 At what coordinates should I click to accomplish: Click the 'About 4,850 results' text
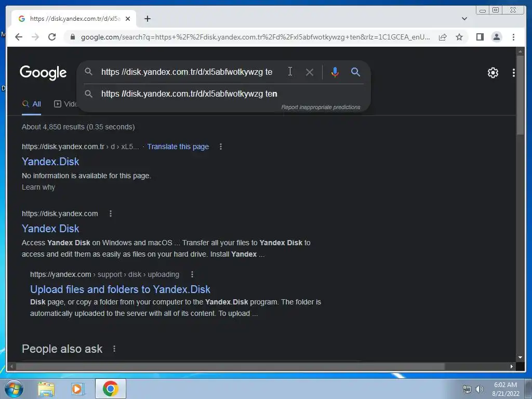(78, 127)
